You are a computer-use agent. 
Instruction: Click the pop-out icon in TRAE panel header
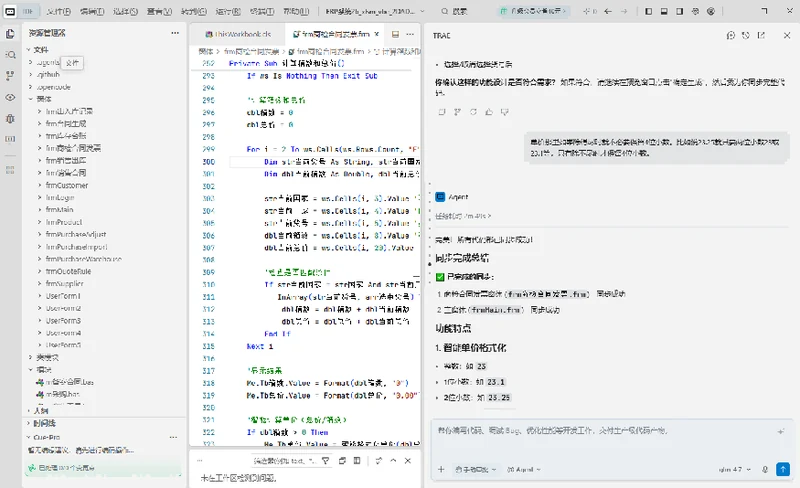[761, 35]
